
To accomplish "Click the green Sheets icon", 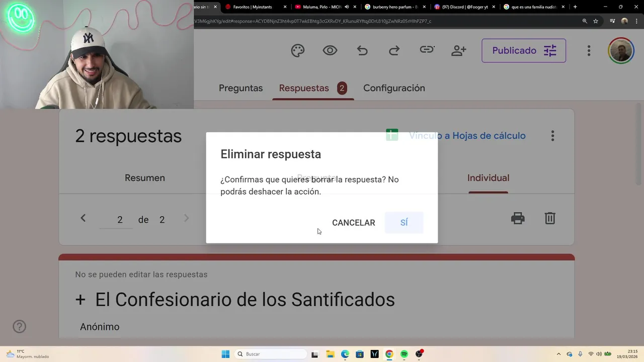I will pos(392,135).
